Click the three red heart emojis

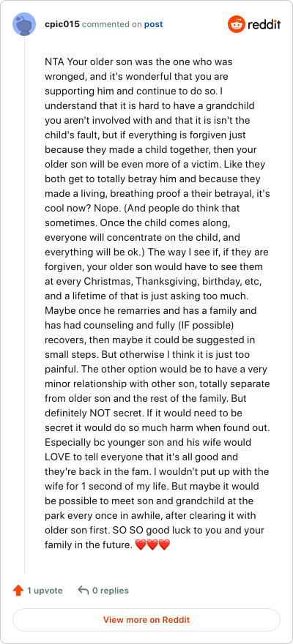click(x=152, y=545)
